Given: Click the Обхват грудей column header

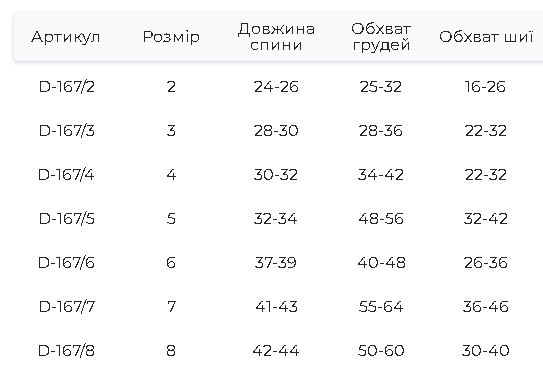Looking at the screenshot, I should (381, 37).
